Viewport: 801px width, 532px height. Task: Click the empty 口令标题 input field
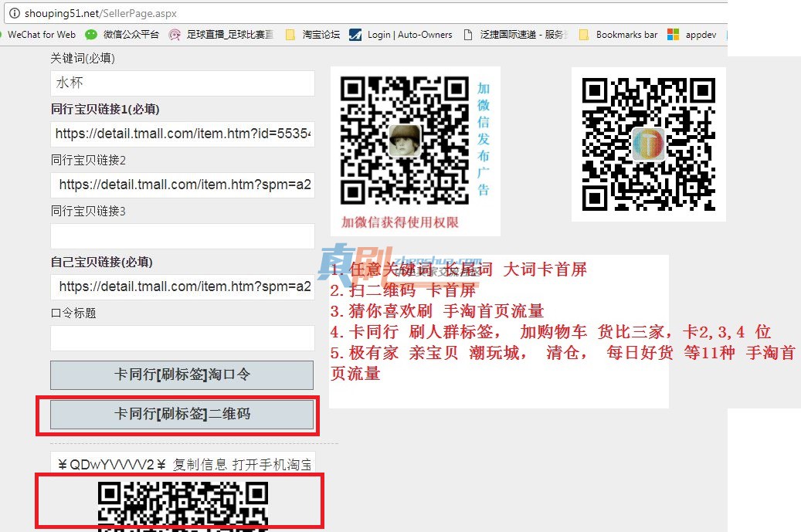pyautogui.click(x=182, y=338)
